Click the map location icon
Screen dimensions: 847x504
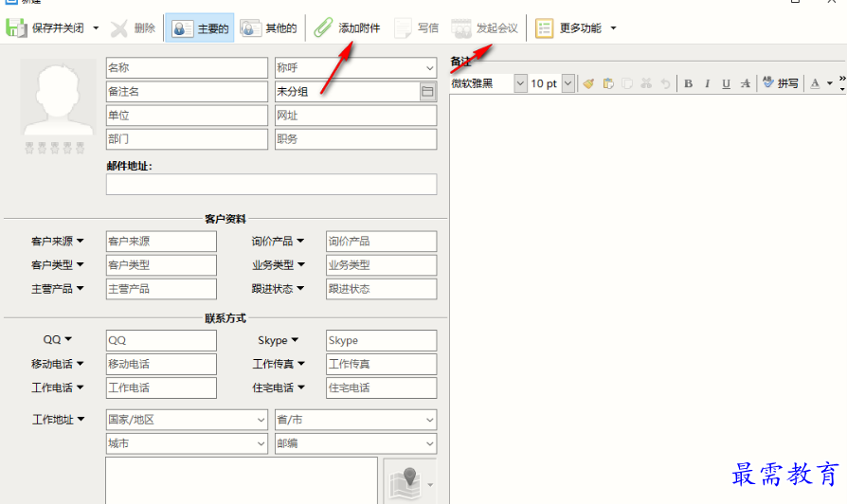(x=405, y=482)
